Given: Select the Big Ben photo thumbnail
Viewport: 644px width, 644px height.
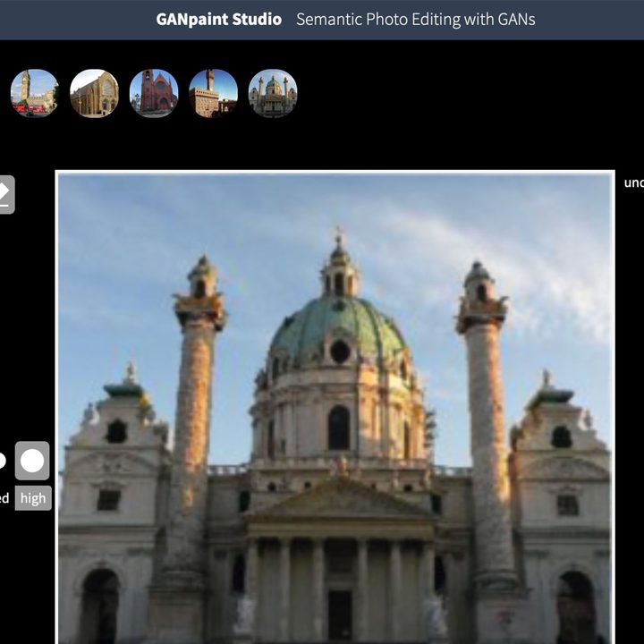Looking at the screenshot, I should pyautogui.click(x=35, y=93).
